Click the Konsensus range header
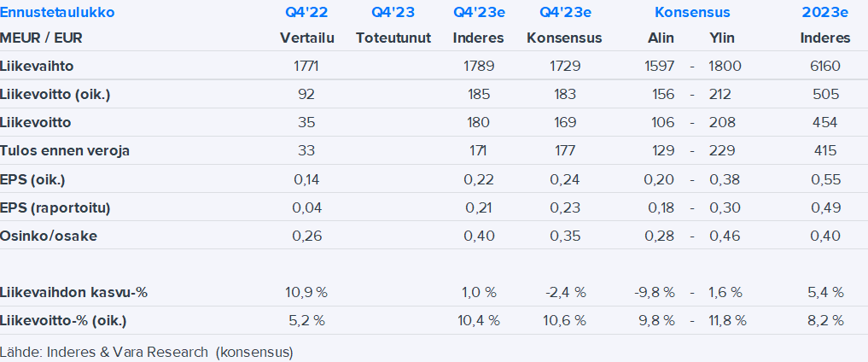Image resolution: width=868 pixels, height=362 pixels. pyautogui.click(x=692, y=13)
